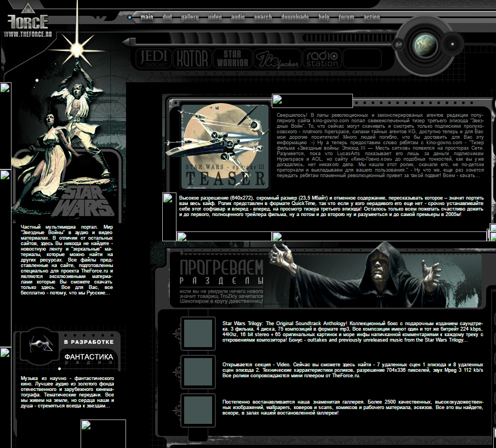The height and width of the screenshot is (448, 496).
Task: Click the если вы не увидели ничего нового note
Action: 221,296
